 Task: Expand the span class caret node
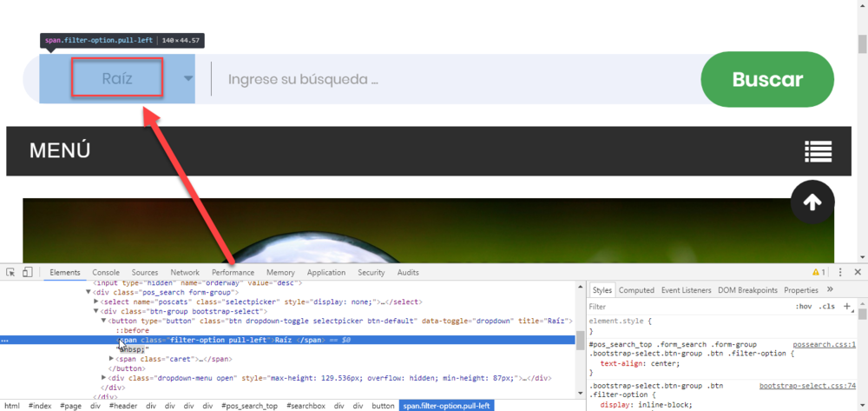point(112,359)
